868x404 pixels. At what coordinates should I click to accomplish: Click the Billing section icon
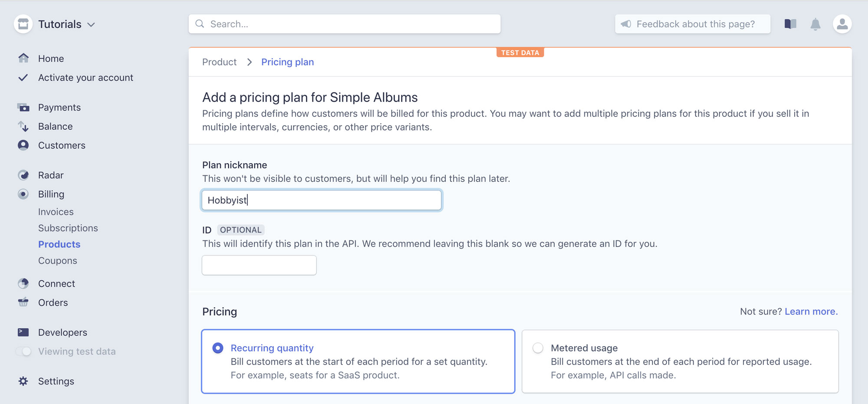23,194
